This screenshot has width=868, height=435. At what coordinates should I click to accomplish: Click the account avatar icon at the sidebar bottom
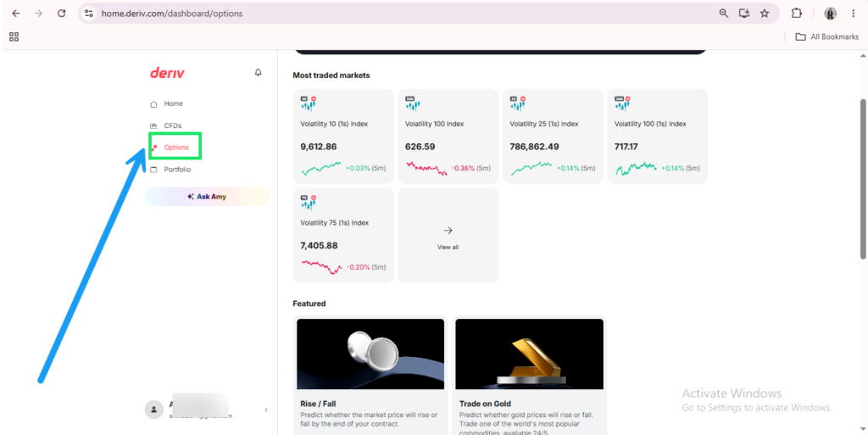(153, 410)
